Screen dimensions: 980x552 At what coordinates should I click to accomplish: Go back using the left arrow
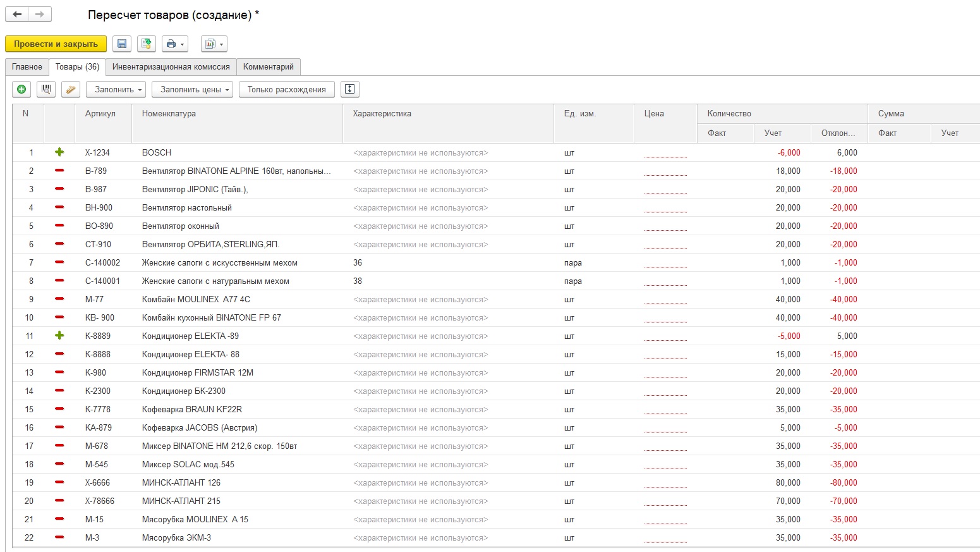pos(17,14)
